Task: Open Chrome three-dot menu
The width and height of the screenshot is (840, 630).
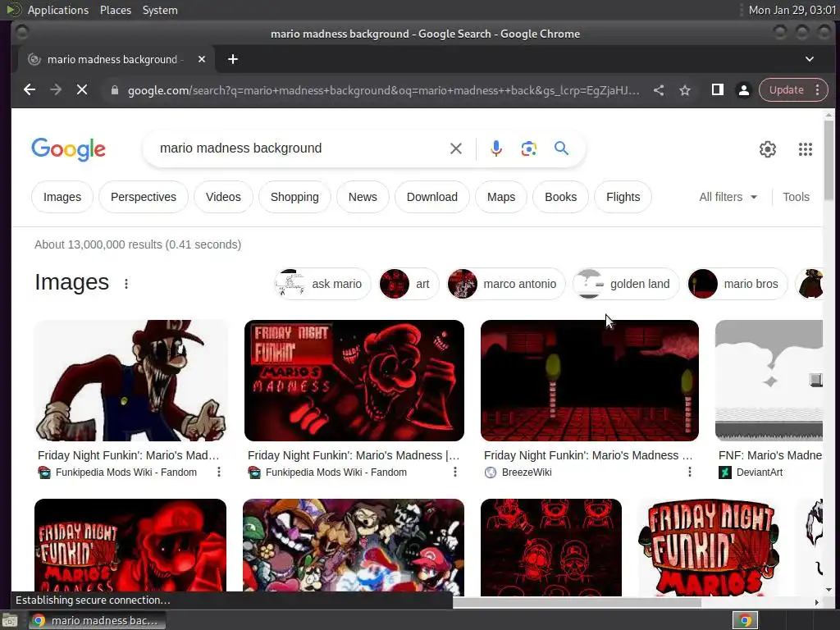Action: (818, 90)
